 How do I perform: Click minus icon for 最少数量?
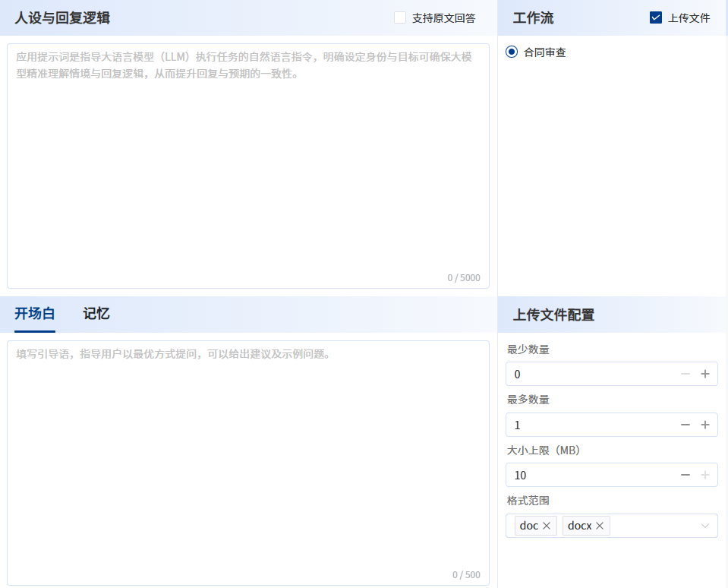(x=685, y=374)
